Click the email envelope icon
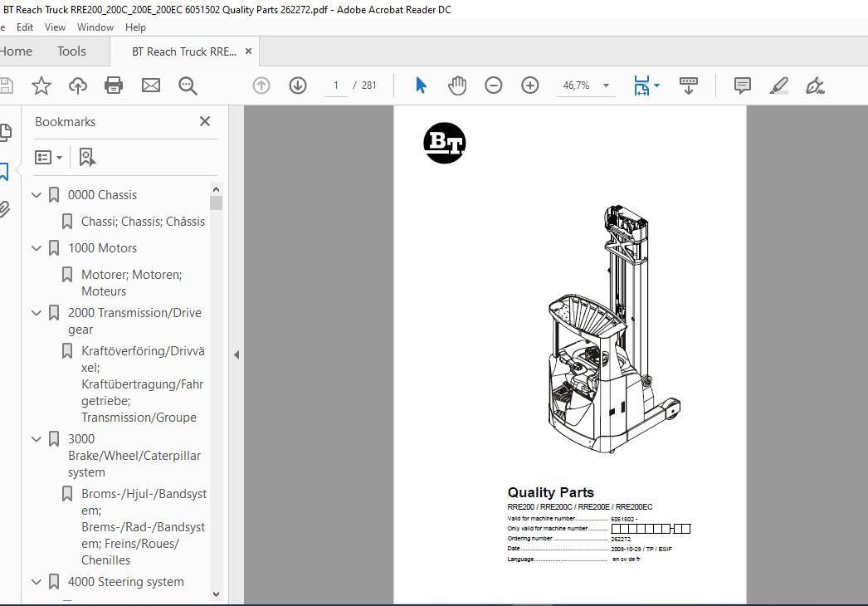This screenshot has height=606, width=868. (150, 86)
